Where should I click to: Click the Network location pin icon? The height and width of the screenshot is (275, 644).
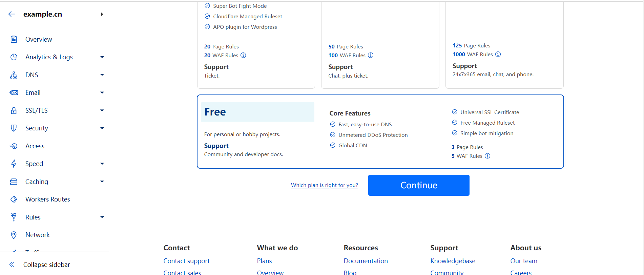(14, 235)
